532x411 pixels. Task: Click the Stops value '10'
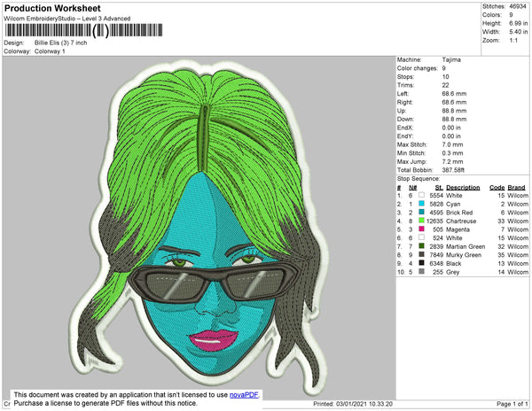tap(445, 76)
